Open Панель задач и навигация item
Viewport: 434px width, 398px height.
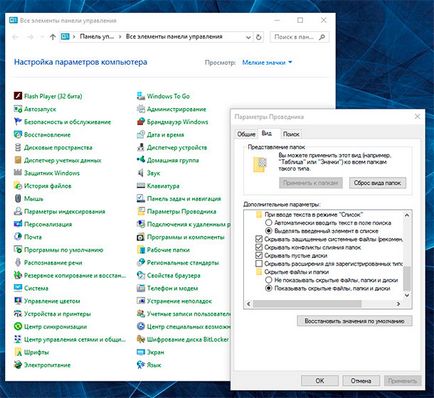pyautogui.click(x=184, y=199)
